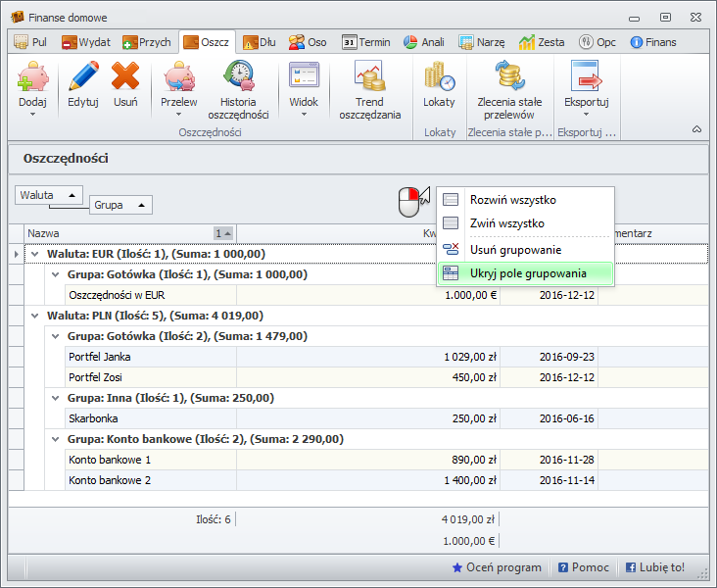Collapse the Waluta: EUR group
Image resolution: width=717 pixels, height=588 pixels.
(x=35, y=254)
